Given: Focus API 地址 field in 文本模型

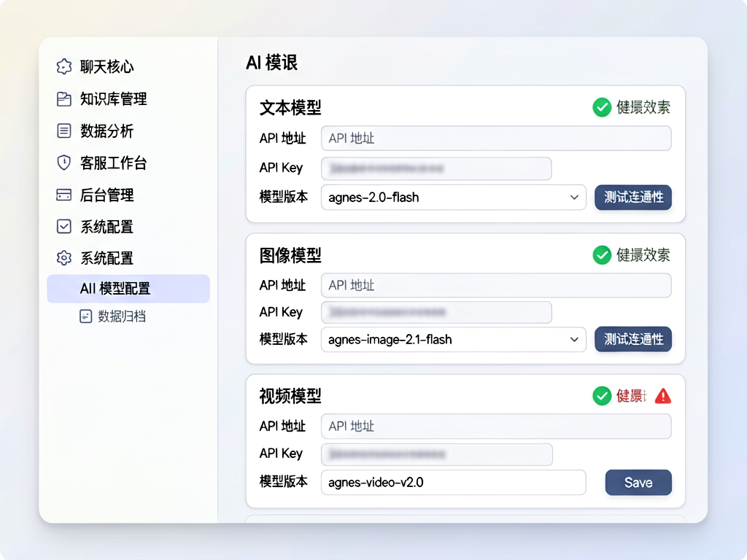Looking at the screenshot, I should pyautogui.click(x=496, y=138).
